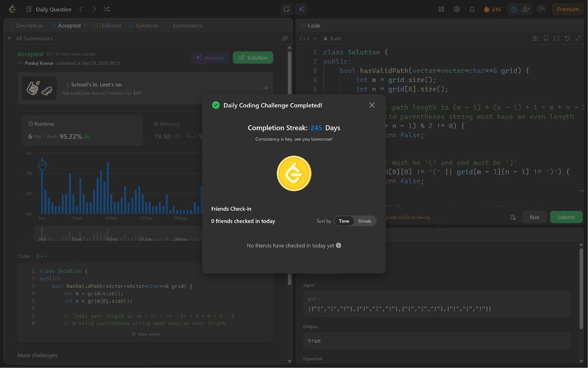Click the Code panel header tab
588x368 pixels.
(x=310, y=26)
